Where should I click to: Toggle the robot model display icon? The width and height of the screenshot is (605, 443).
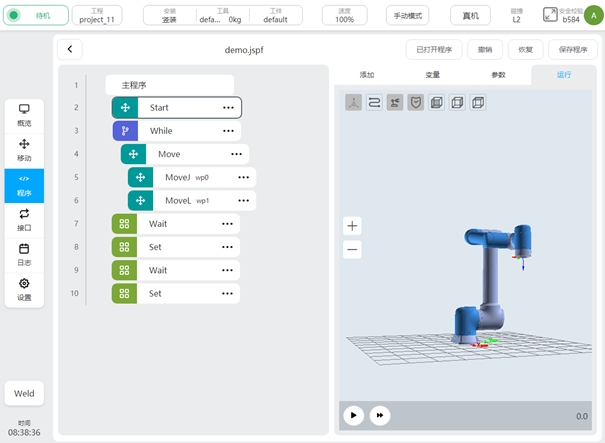coord(395,102)
